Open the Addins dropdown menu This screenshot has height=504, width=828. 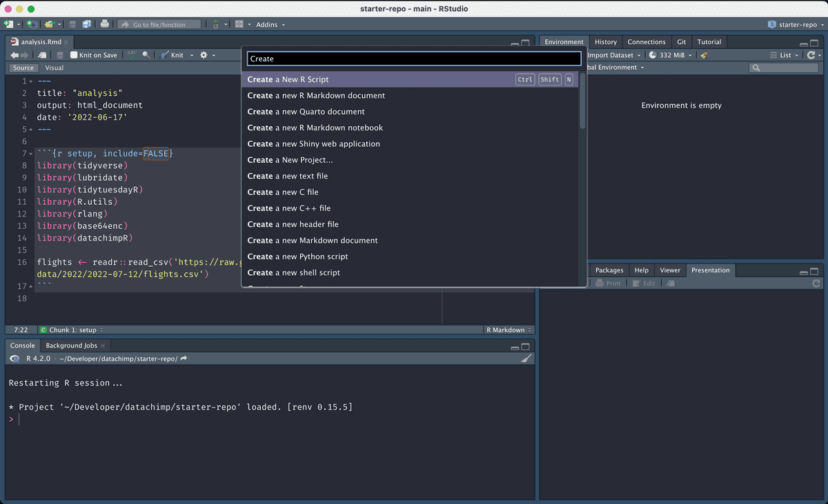(270, 24)
